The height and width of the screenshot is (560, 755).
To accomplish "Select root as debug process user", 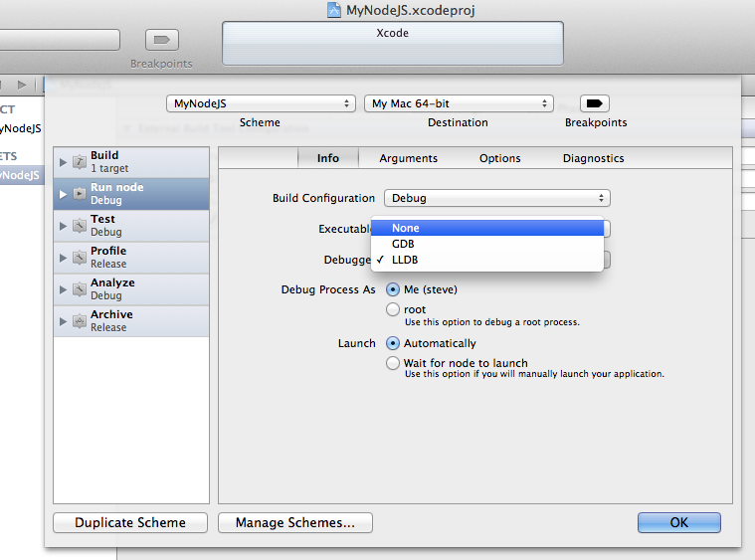I will coord(393,309).
